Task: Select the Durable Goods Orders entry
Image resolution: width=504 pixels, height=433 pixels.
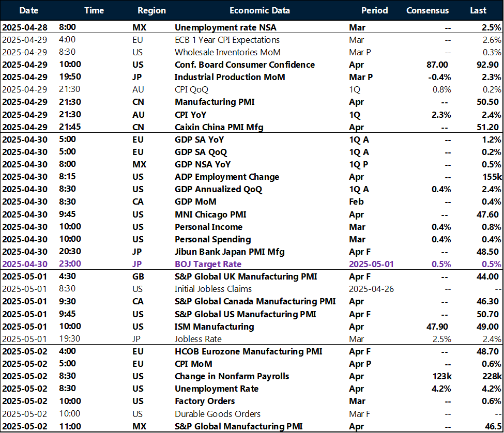Action: click(217, 413)
